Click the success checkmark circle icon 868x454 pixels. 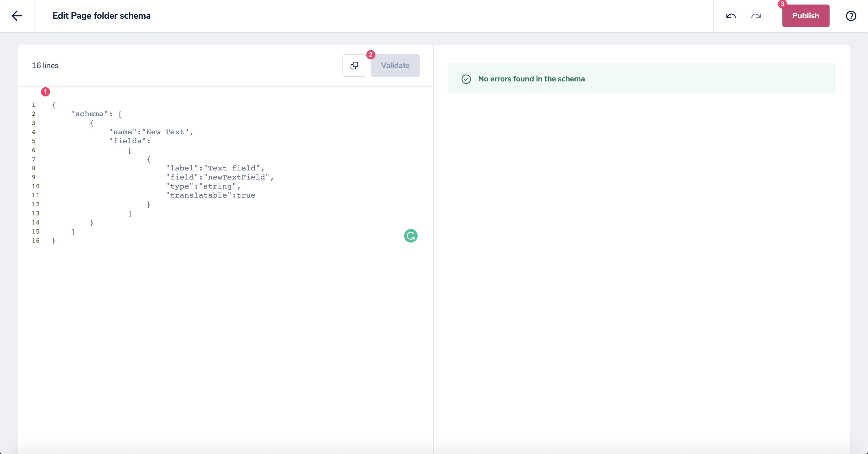(x=466, y=79)
